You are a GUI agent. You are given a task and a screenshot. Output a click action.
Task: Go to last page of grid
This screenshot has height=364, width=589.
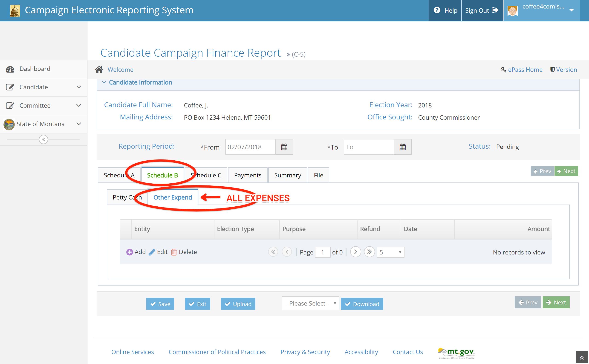(369, 252)
